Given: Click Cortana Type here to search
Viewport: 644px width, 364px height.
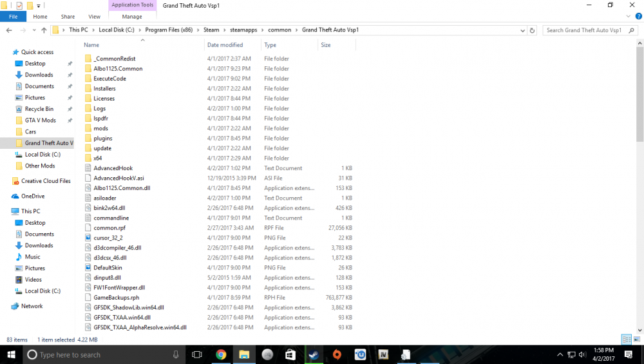Looking at the screenshot, I should pyautogui.click(x=102, y=354).
